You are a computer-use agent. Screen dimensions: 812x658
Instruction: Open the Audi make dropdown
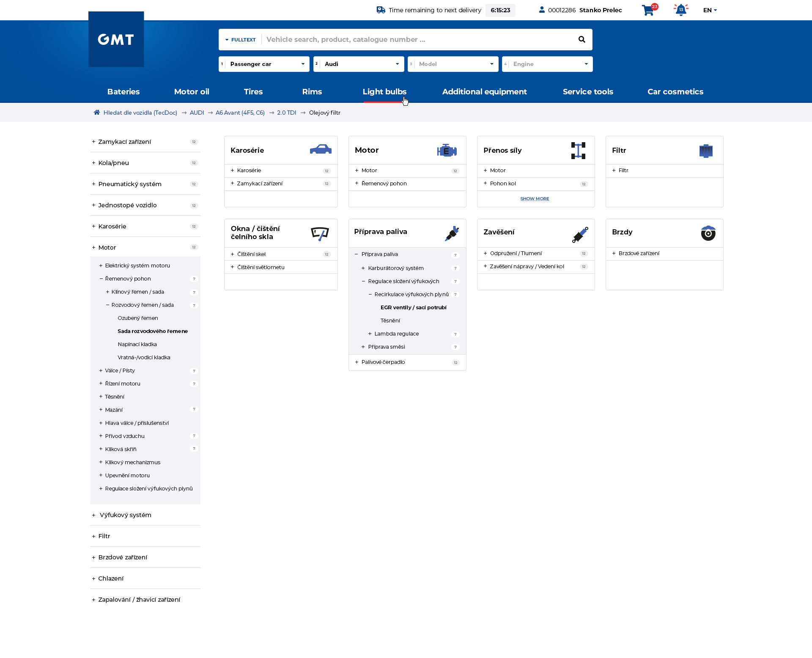359,64
